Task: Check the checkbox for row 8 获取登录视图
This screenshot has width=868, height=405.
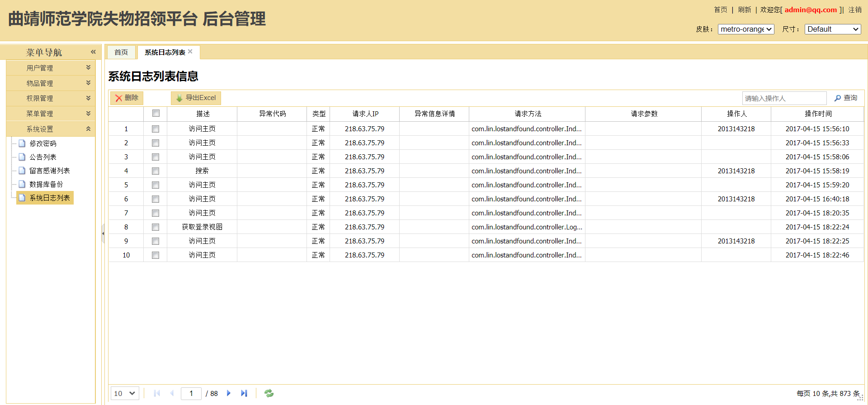Action: 156,227
